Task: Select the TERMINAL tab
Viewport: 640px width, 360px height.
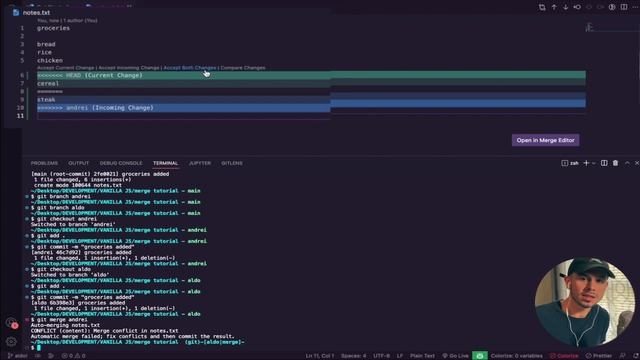Action: pyautogui.click(x=165, y=163)
